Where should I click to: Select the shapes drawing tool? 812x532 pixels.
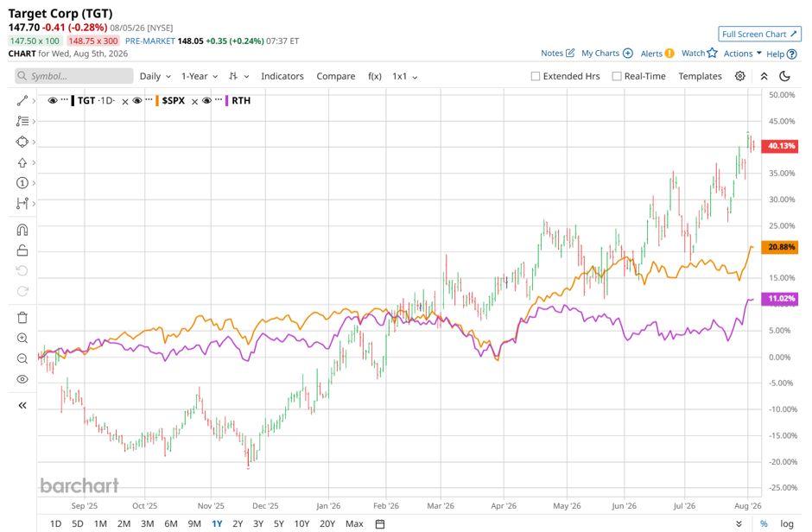point(22,142)
